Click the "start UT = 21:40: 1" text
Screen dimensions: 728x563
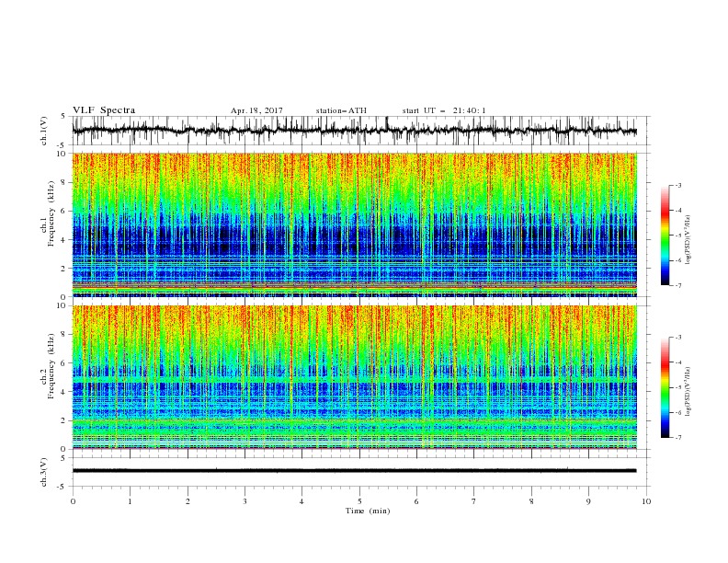click(x=444, y=110)
